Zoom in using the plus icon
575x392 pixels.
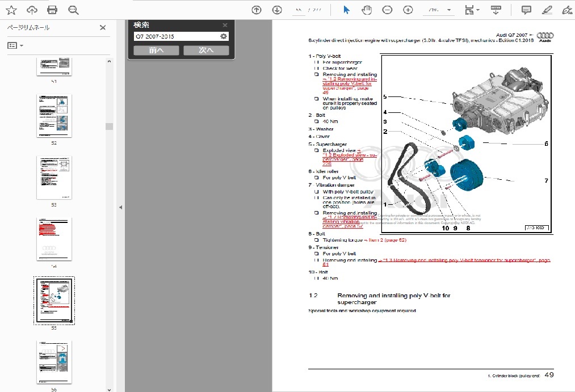[408, 10]
